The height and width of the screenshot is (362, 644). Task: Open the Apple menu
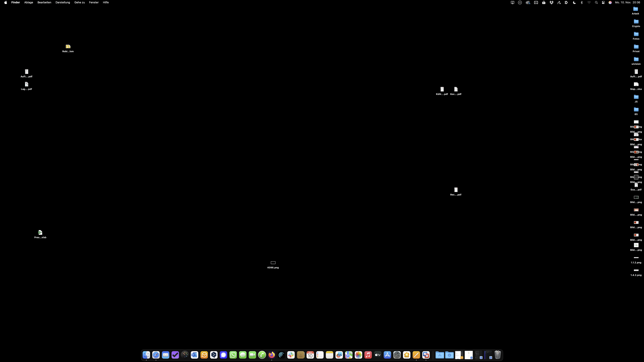5,3
